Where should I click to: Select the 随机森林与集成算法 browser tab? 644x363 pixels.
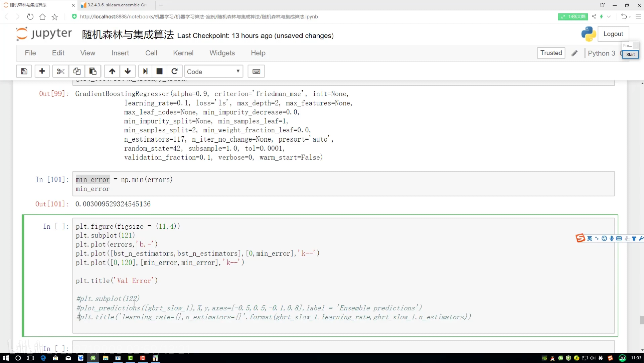point(39,5)
